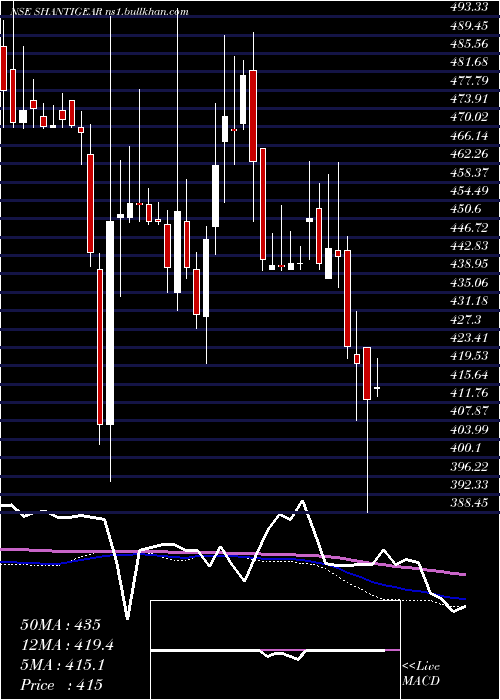Click the 411.76 price axis label

pos(468,392)
